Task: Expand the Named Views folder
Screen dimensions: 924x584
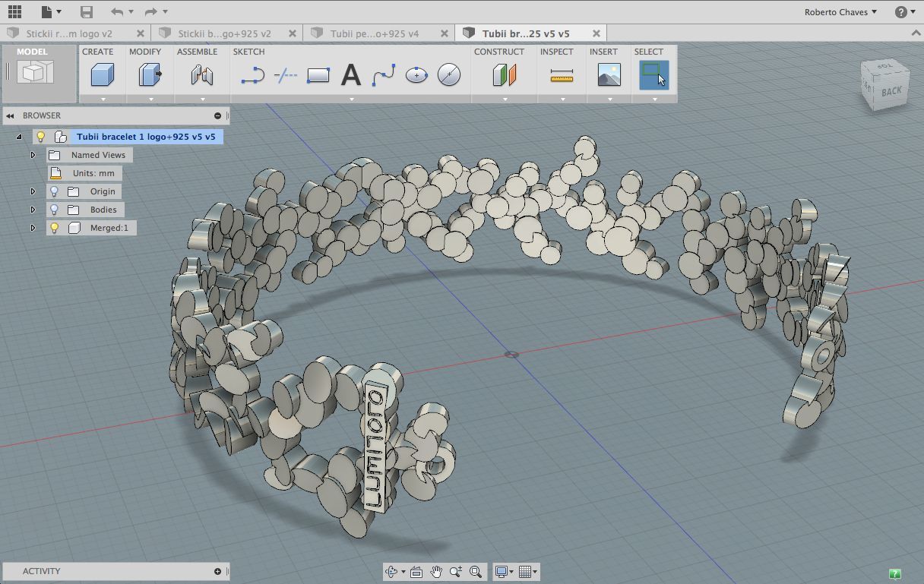Action: [x=33, y=155]
